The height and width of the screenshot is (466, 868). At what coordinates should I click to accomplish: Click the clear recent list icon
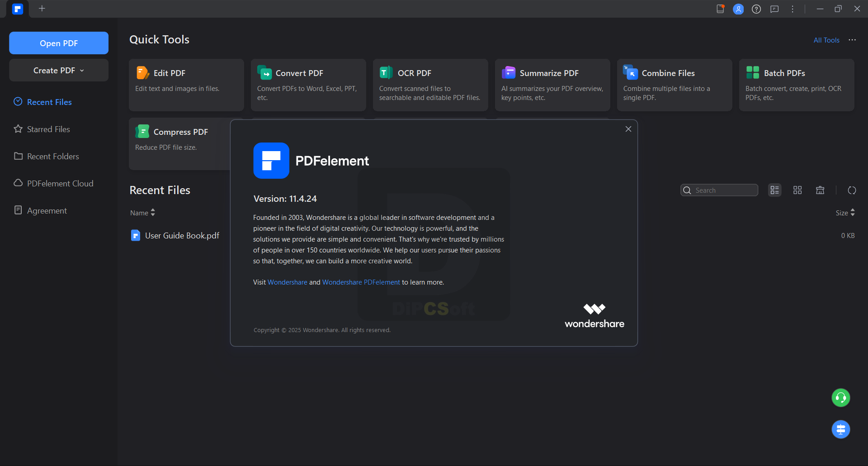click(820, 190)
